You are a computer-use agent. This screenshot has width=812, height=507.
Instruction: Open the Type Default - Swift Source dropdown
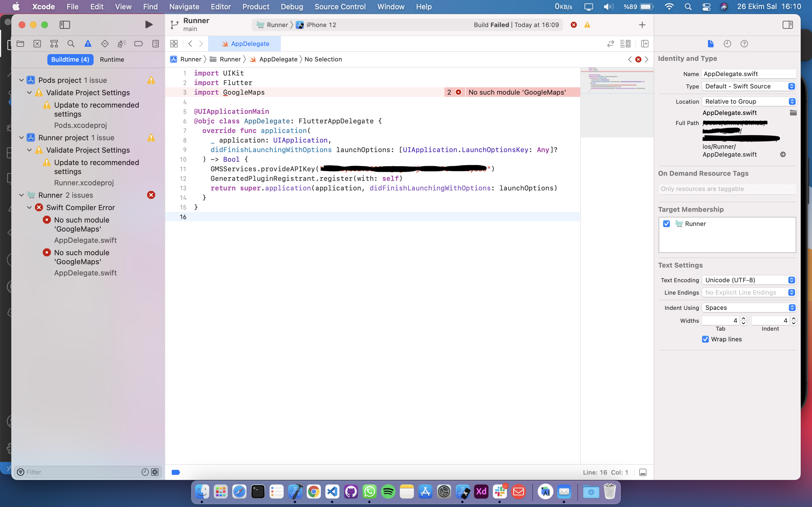tap(749, 86)
